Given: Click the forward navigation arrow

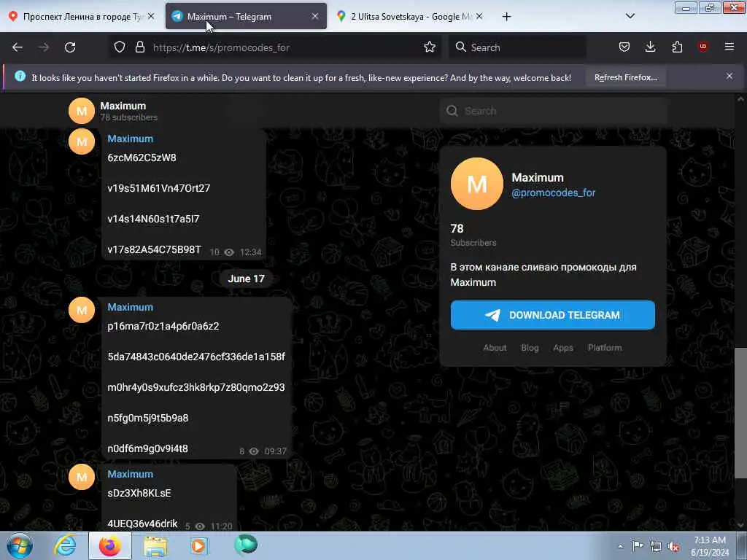Looking at the screenshot, I should click(x=43, y=47).
